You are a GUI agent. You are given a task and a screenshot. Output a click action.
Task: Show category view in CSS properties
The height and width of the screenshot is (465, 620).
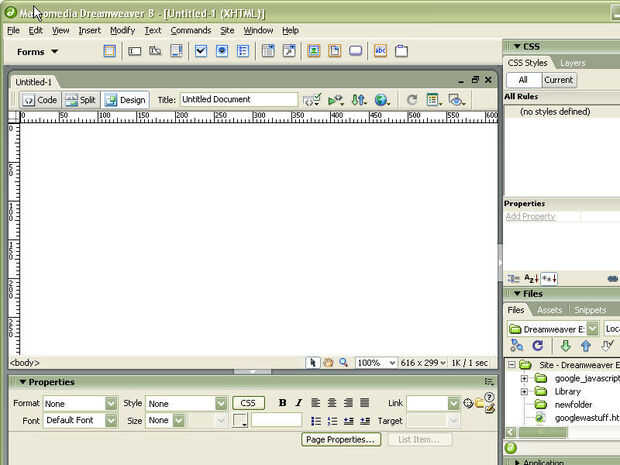[513, 279]
